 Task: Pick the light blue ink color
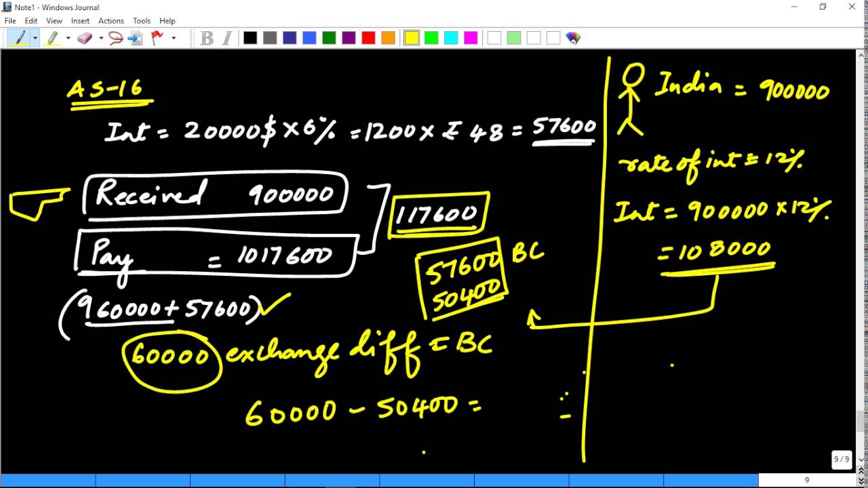[309, 38]
